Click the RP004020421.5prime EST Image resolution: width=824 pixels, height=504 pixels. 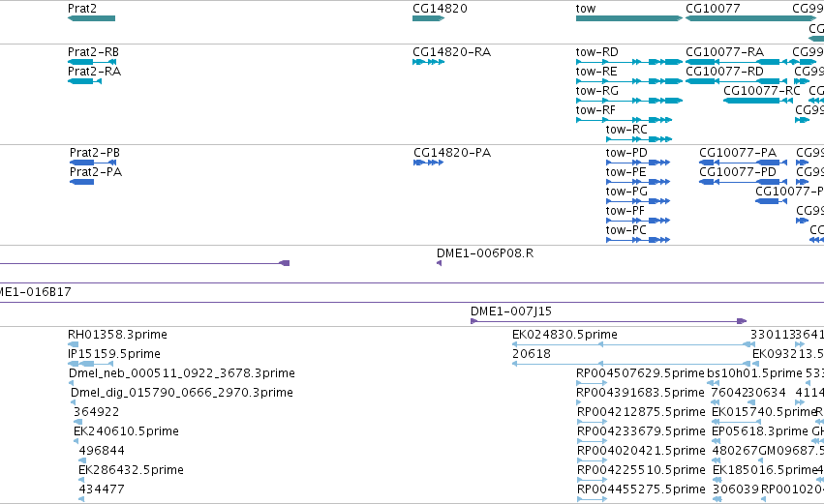(x=592, y=461)
